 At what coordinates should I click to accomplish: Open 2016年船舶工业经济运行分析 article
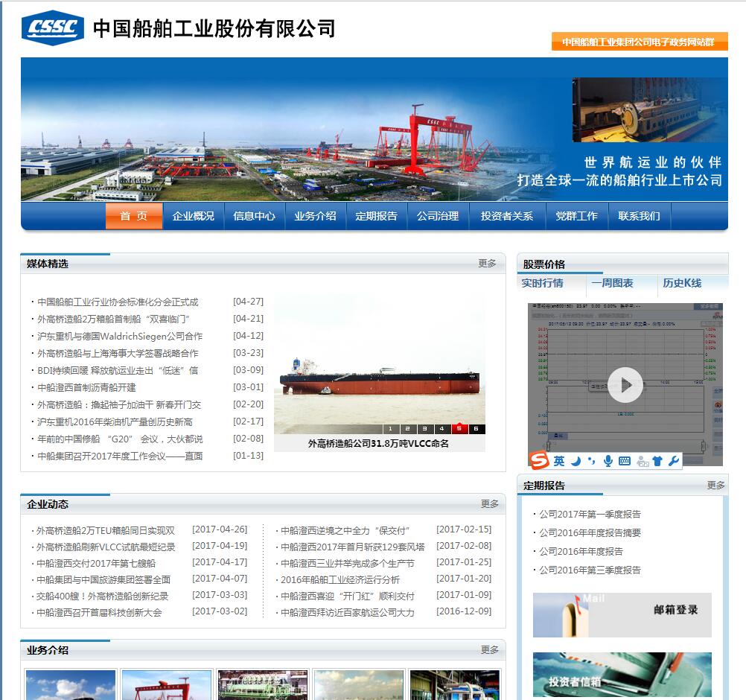(340, 579)
